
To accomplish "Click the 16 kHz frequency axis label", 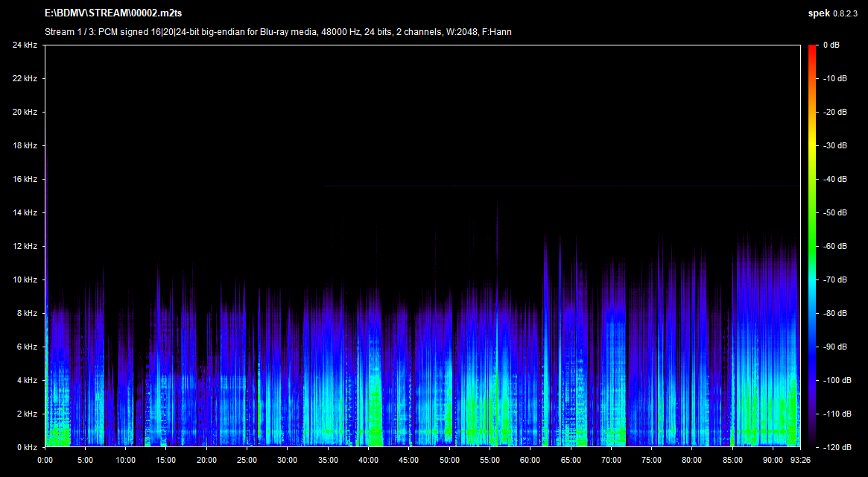I will click(25, 180).
